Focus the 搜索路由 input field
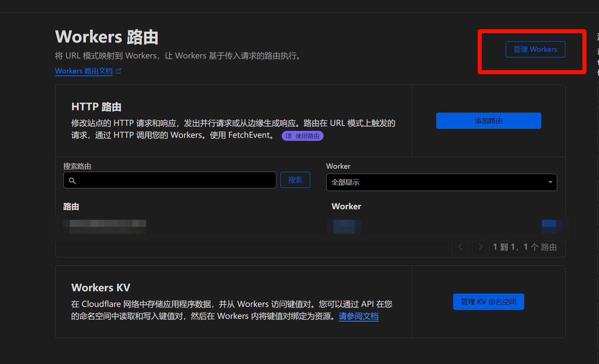Screen dimensions: 599x364 (170, 180)
